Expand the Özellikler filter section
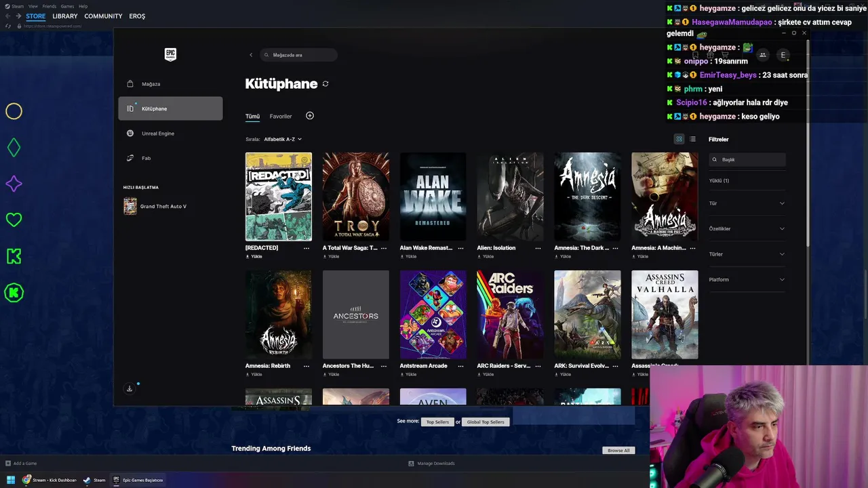 coord(747,228)
